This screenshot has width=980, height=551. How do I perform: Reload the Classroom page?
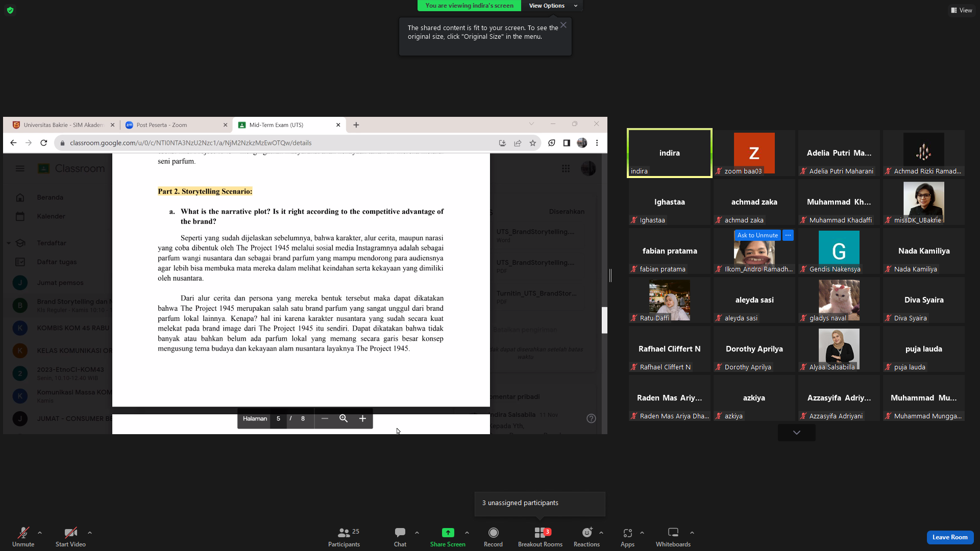[44, 143]
